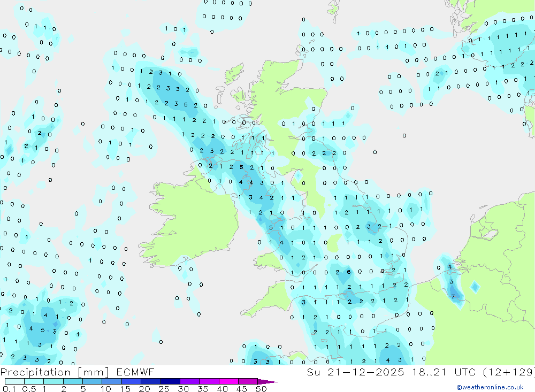535x392 pixels.
Task: Click the '(12+129)' forecast run text
Action: [x=509, y=372]
